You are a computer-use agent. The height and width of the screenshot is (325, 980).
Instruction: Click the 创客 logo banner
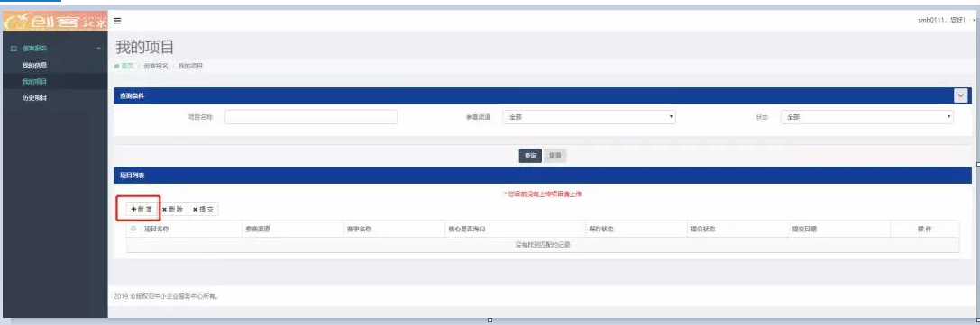point(55,21)
